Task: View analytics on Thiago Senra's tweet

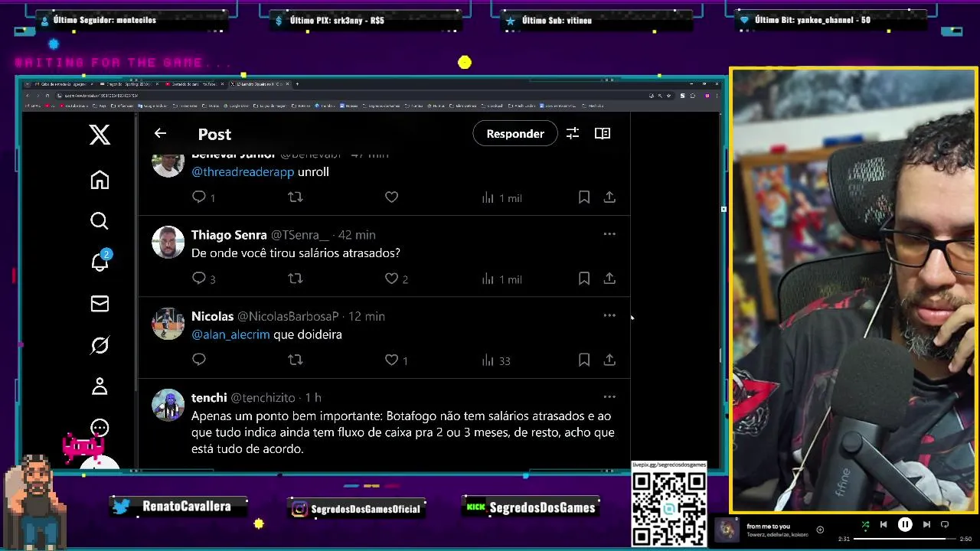Action: (501, 279)
